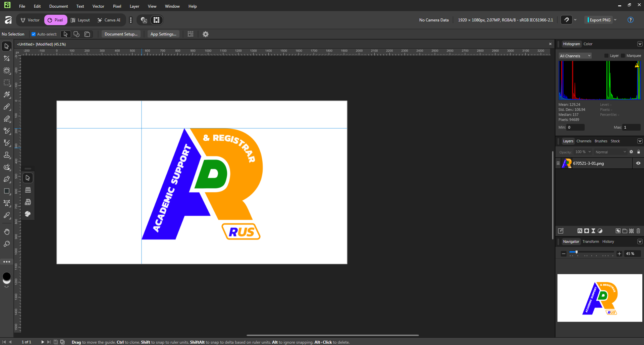Click the Document Setup button
The width and height of the screenshot is (644, 345).
tap(121, 34)
